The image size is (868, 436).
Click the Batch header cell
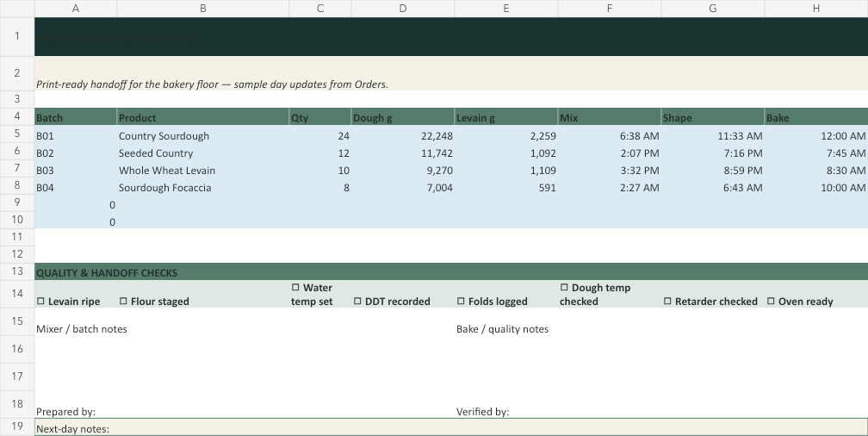point(76,116)
